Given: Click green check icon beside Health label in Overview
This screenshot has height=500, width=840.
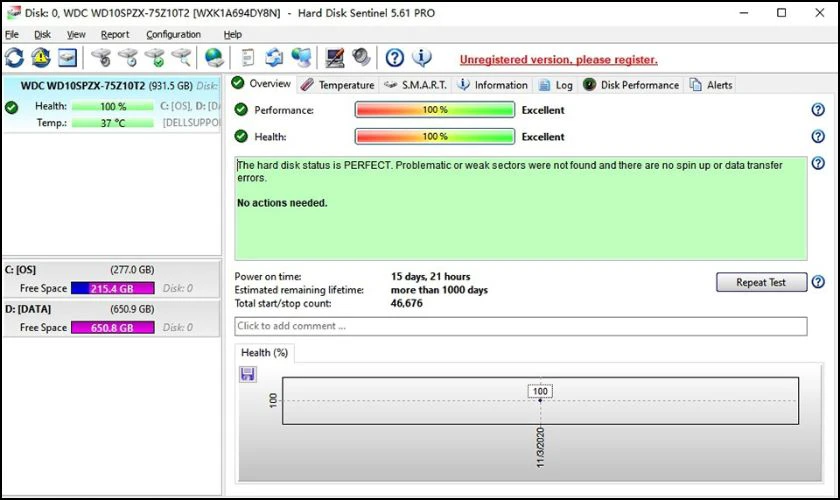Looking at the screenshot, I should click(241, 136).
